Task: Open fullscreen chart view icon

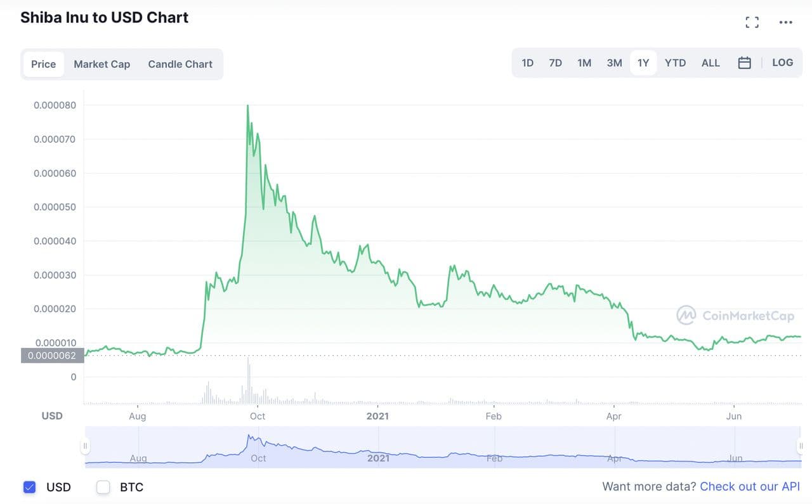Action: click(752, 23)
